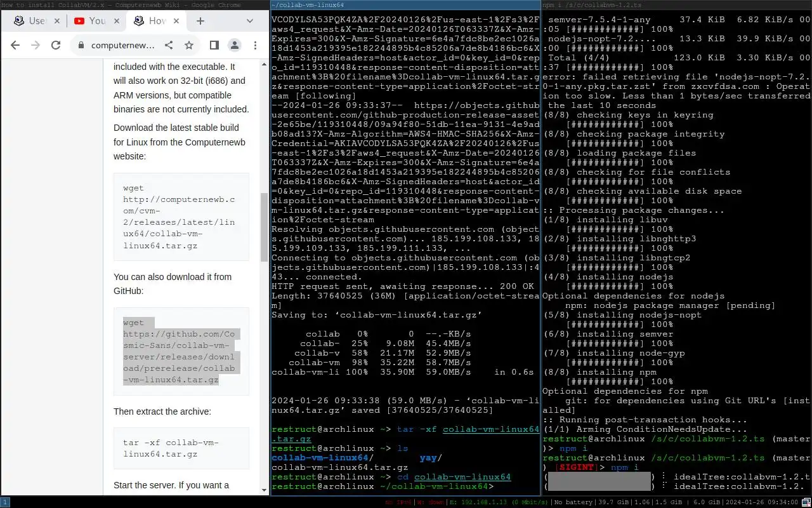812x508 pixels.
Task: Click the first npm idealTree progress bar
Action: (598, 477)
